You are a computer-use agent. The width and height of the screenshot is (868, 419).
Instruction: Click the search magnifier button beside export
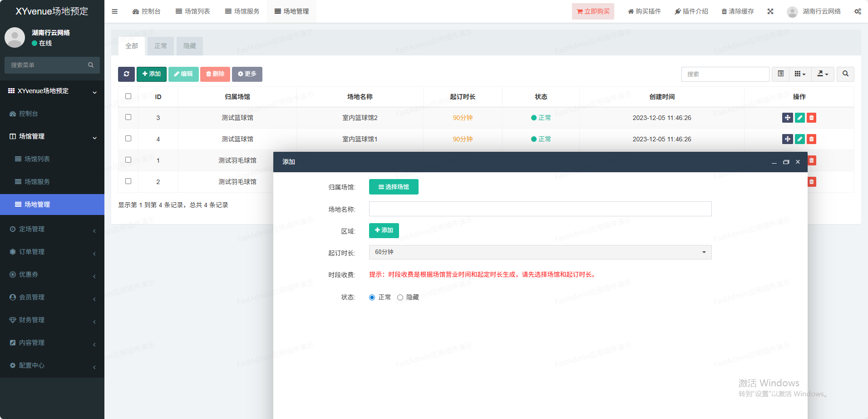(845, 74)
